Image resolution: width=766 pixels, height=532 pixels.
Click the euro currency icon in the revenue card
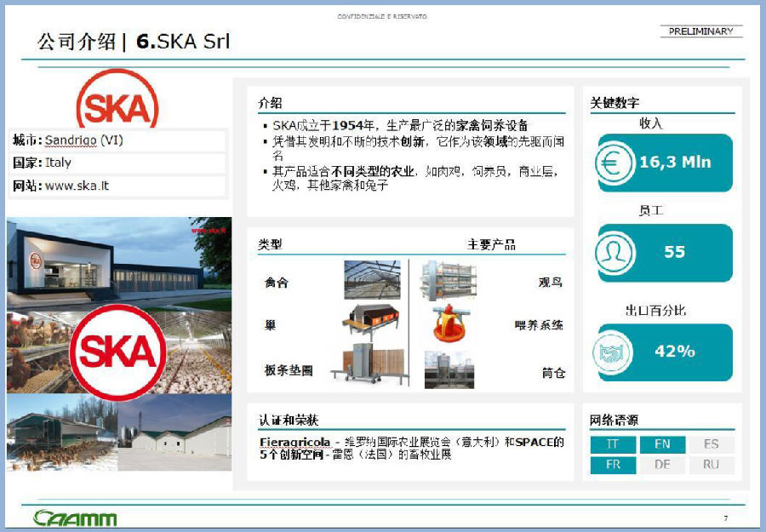click(615, 163)
